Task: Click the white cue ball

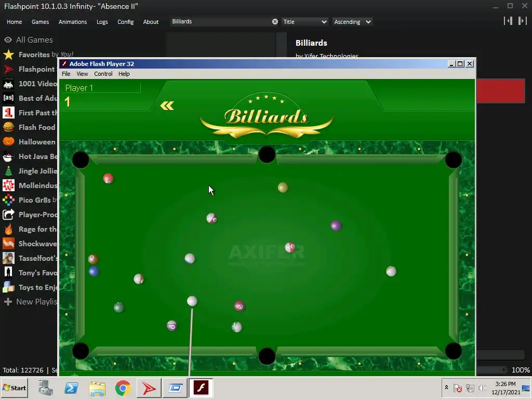Action: click(x=192, y=301)
